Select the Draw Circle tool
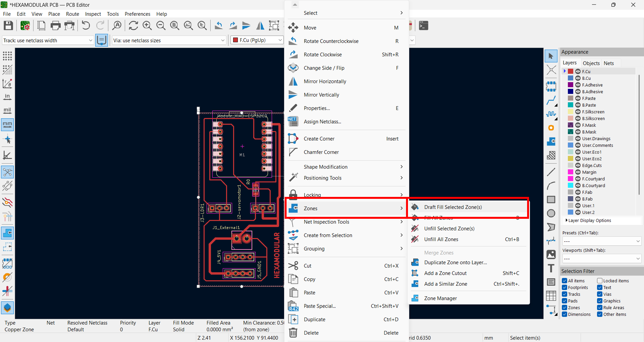644x342 pixels. [x=551, y=213]
